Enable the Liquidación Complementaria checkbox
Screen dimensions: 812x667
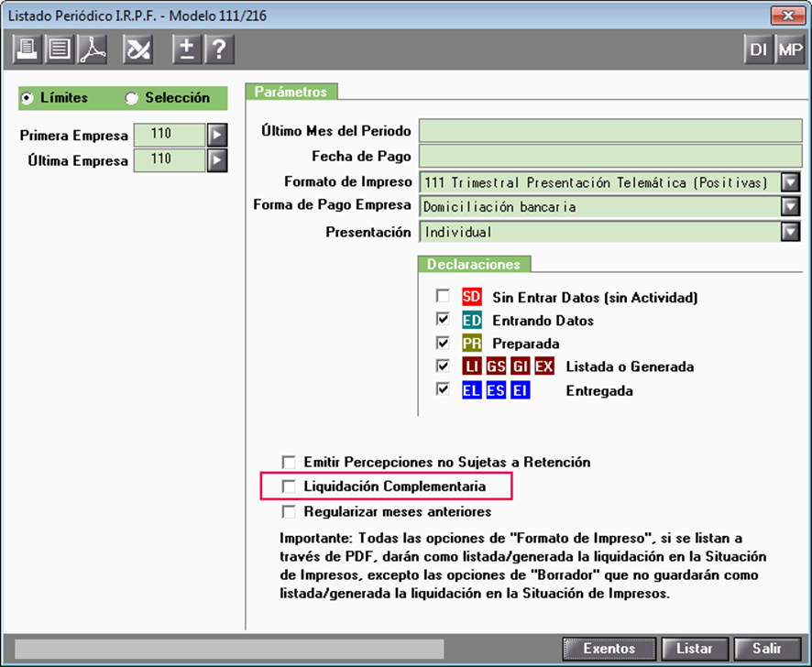(290, 487)
